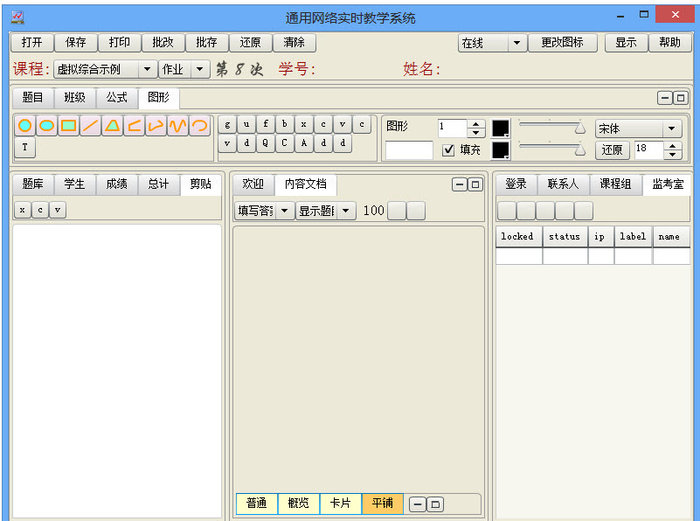Select the arc shape tool
The width and height of the screenshot is (700, 521).
[200, 126]
